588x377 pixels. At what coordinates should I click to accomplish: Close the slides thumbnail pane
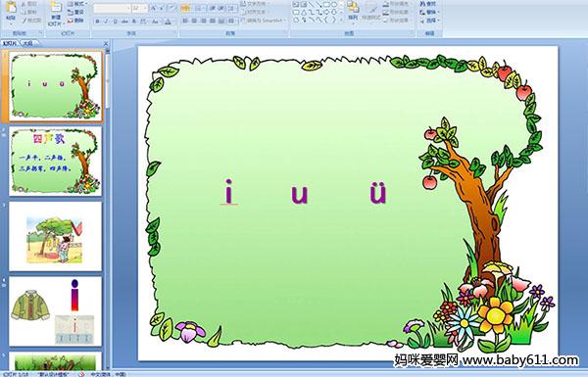pyautogui.click(x=106, y=43)
